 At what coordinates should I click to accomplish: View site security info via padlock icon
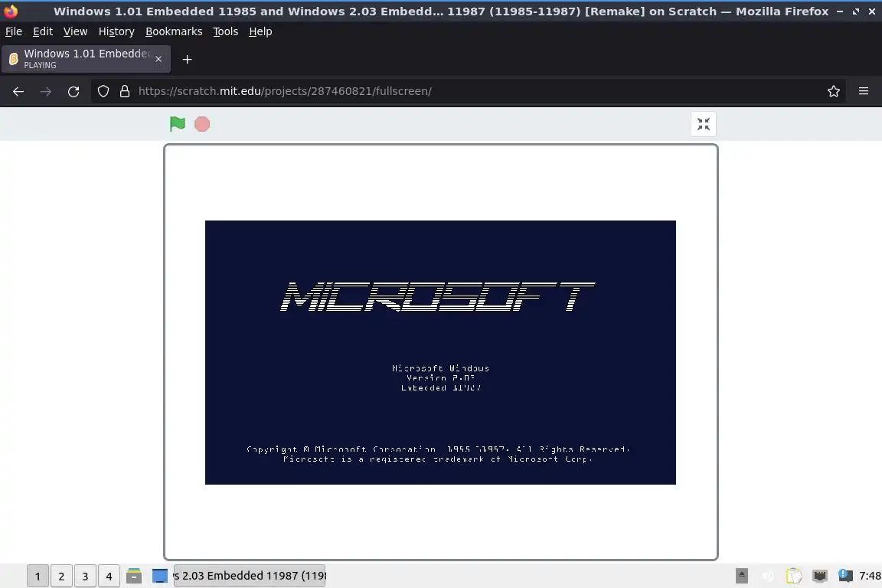click(x=125, y=91)
